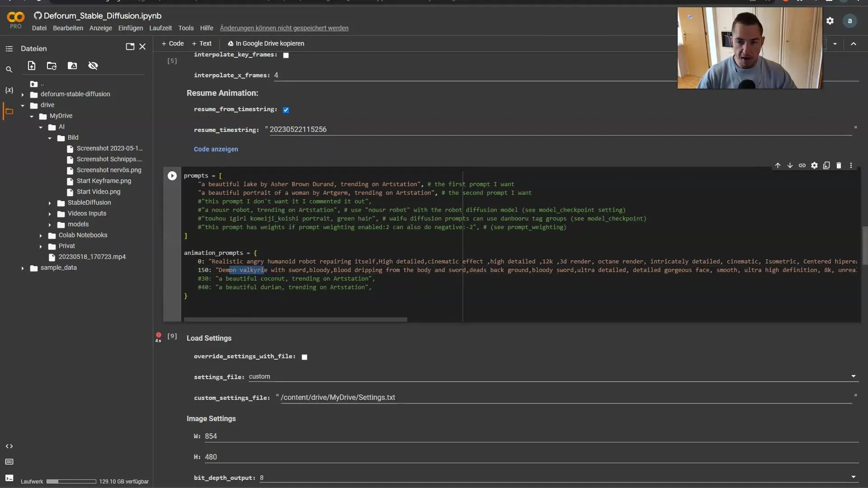Open the Tools menu
This screenshot has width=868, height=488.
pyautogui.click(x=186, y=28)
